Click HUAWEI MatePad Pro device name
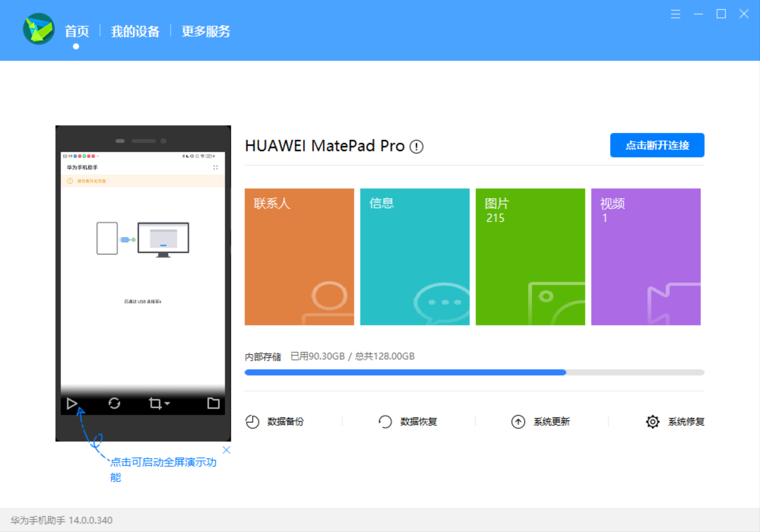This screenshot has width=760, height=532. [x=324, y=146]
